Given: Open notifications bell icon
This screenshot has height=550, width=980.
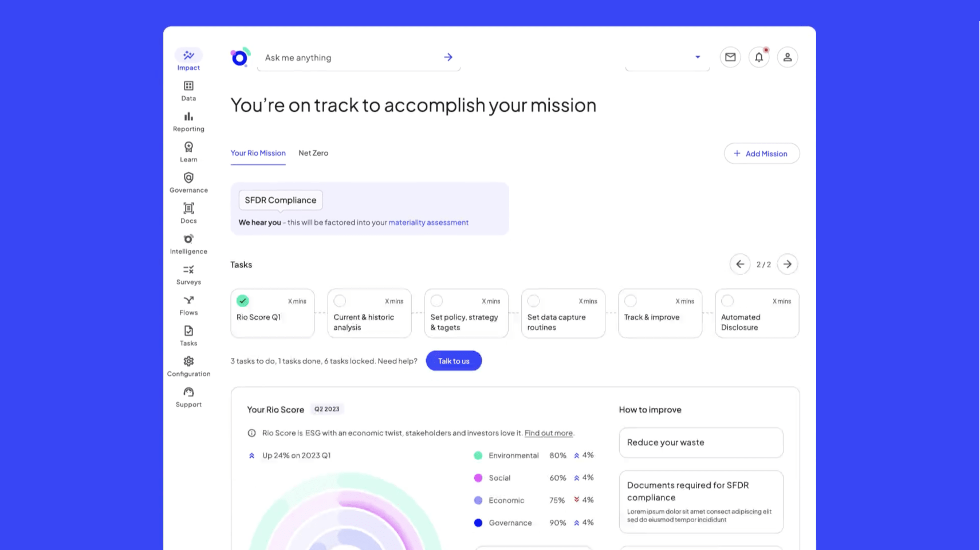Looking at the screenshot, I should [759, 57].
